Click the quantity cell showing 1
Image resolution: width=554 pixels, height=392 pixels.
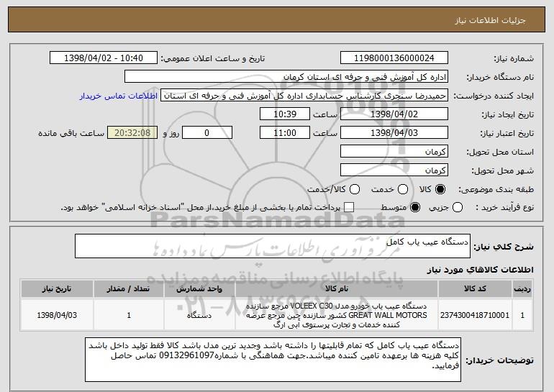point(129,315)
